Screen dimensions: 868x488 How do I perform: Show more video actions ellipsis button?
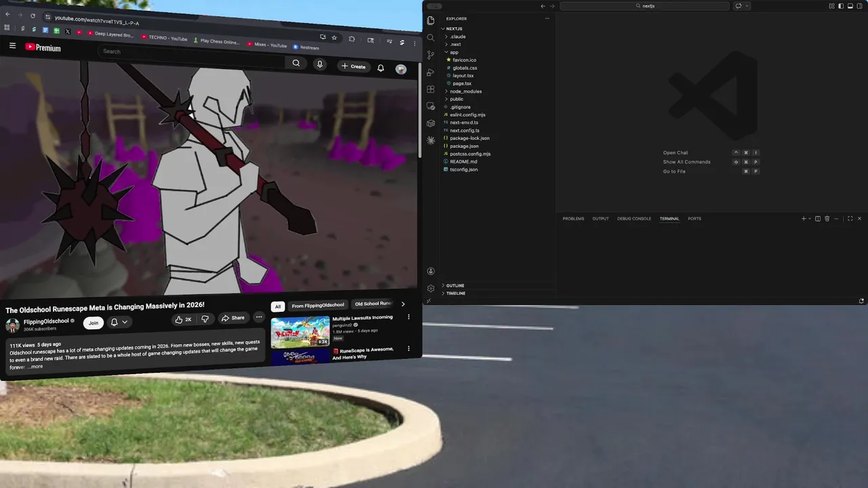click(258, 317)
